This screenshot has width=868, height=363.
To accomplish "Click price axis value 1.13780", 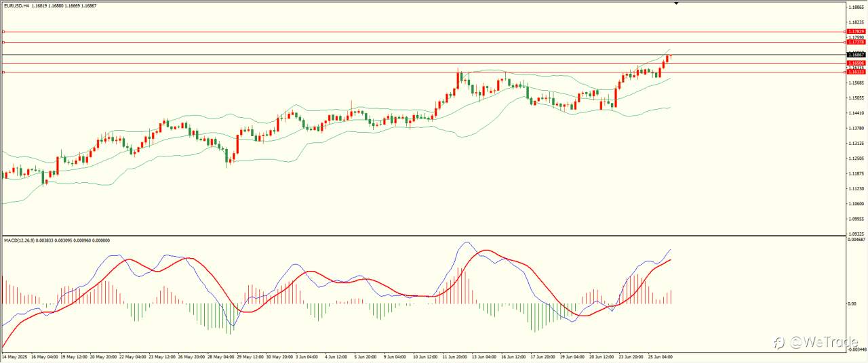I will pyautogui.click(x=856, y=128).
